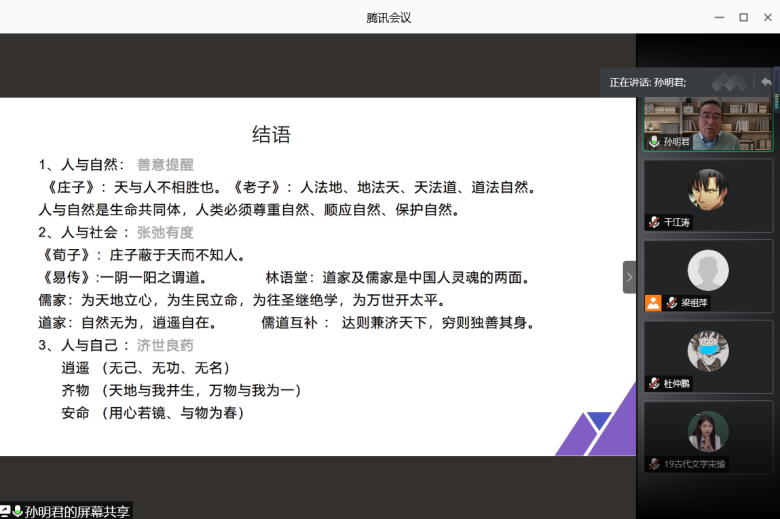780x519 pixels.
Task: Select the 19古代文学宋瑜 participant tile
Action: point(708,436)
